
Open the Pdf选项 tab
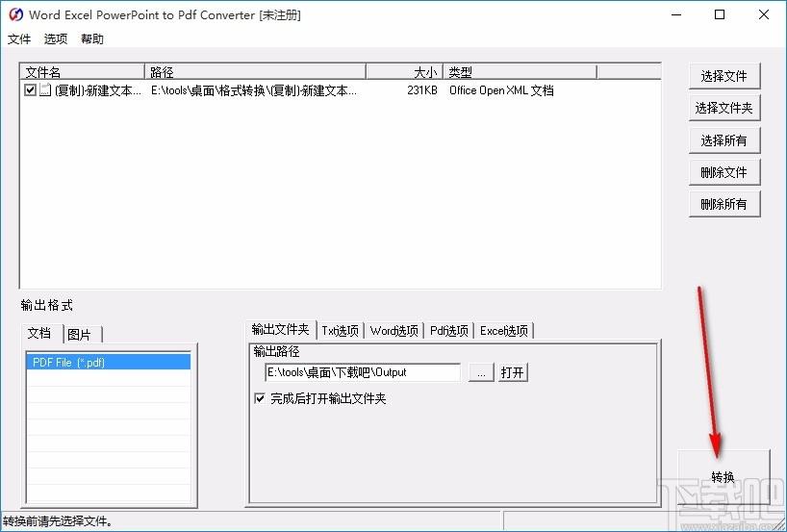[449, 331]
